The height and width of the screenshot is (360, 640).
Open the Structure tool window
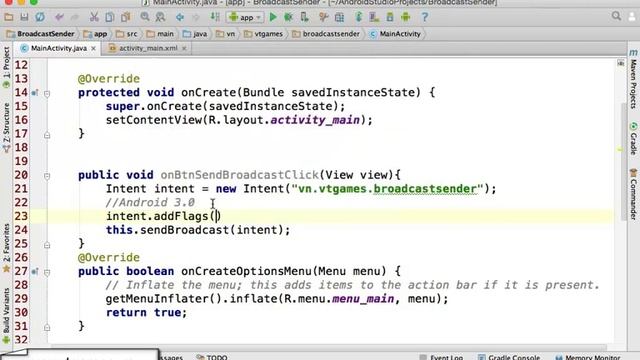click(6, 127)
